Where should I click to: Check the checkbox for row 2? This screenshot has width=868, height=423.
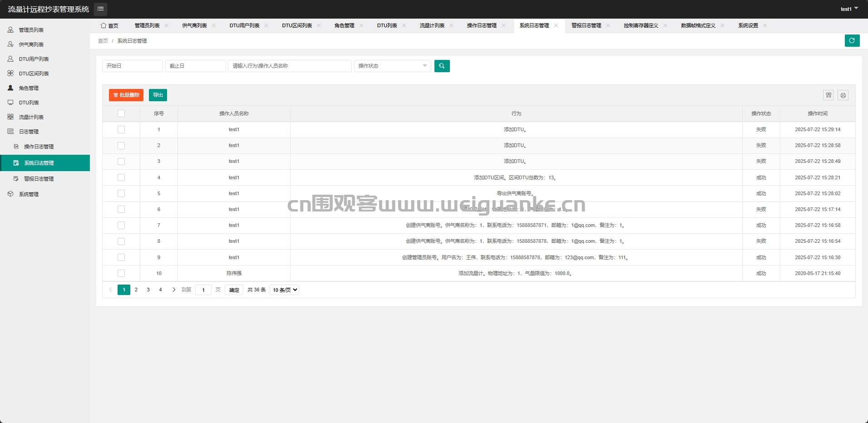click(121, 145)
